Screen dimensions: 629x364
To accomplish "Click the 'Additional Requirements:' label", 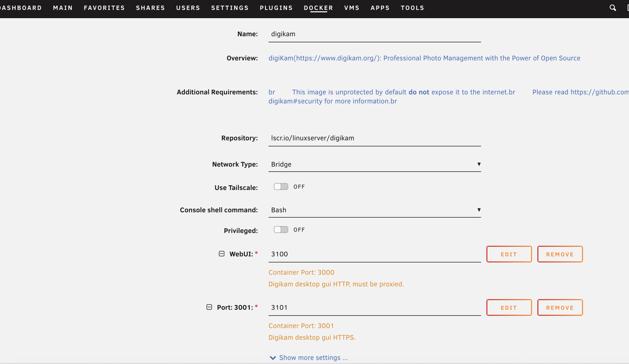I will click(x=217, y=92).
